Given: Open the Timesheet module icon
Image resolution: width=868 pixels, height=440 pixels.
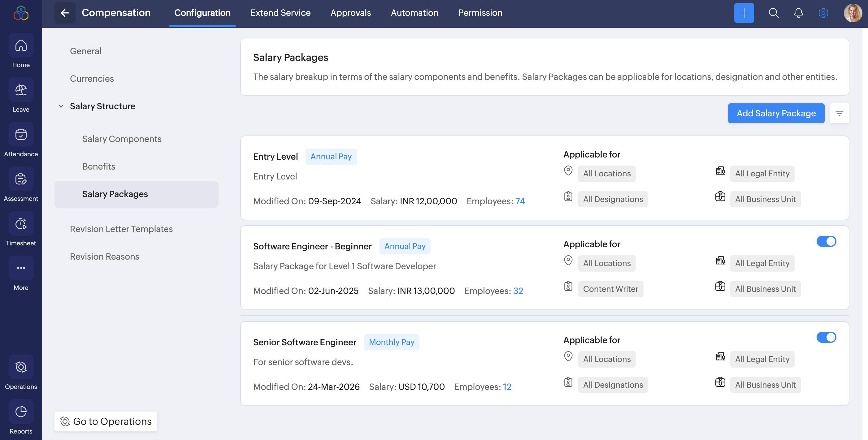Looking at the screenshot, I should click(21, 224).
